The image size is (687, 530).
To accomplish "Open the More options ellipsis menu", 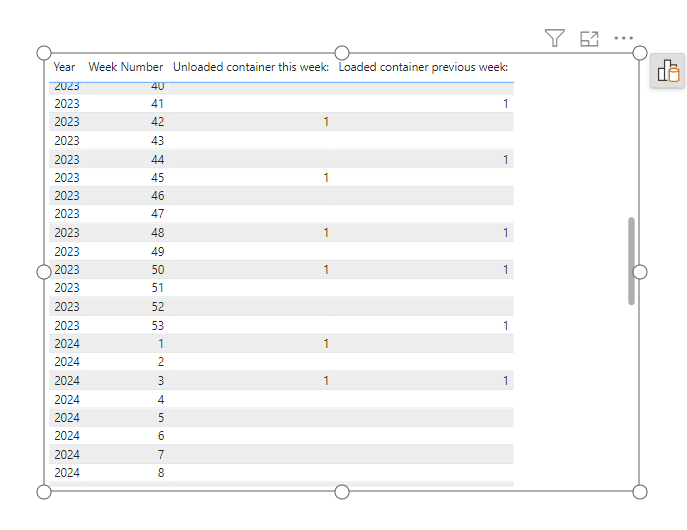I will point(623,38).
